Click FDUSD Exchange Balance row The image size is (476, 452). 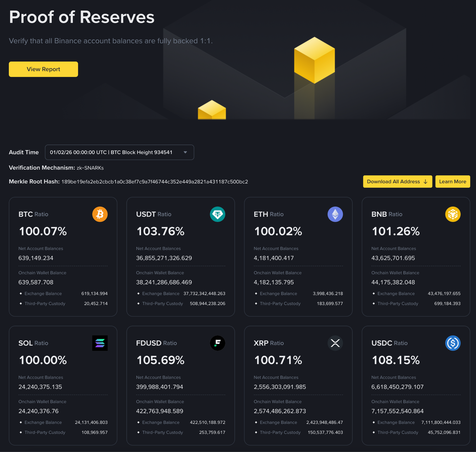(181, 422)
